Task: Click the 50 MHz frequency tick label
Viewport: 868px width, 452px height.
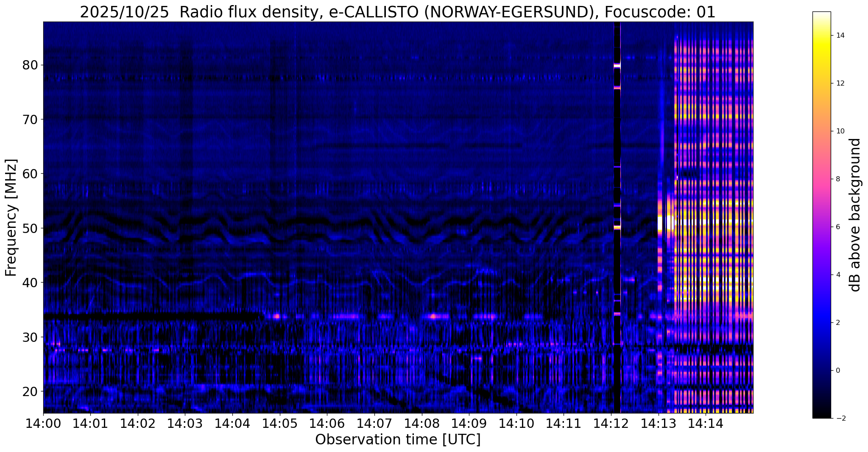Action: coord(30,228)
